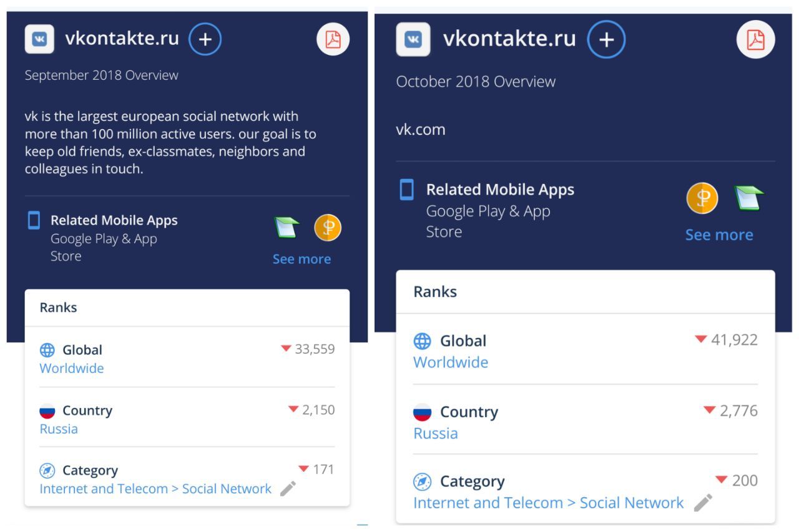Edit category with pencil, October panel

[x=703, y=503]
